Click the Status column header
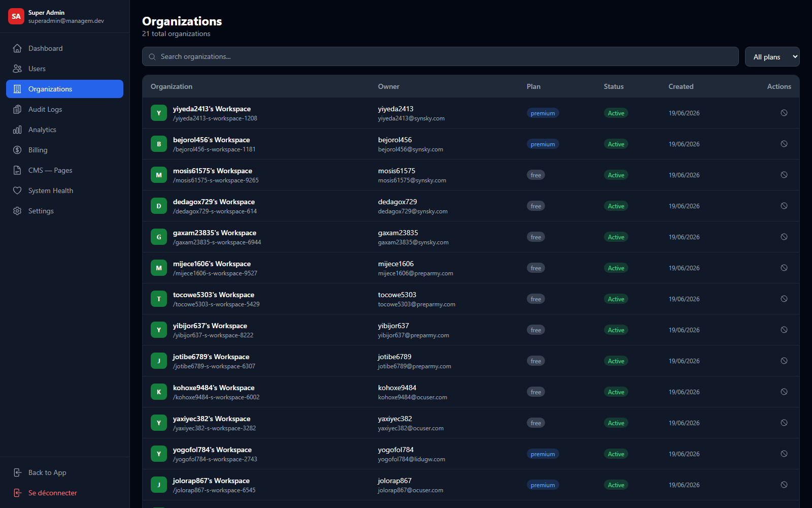 pos(614,86)
